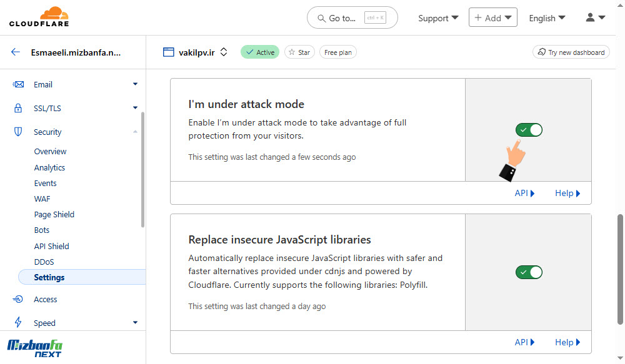Expand the Email section arrow
Viewport: 625px width, 364px height.
[135, 84]
